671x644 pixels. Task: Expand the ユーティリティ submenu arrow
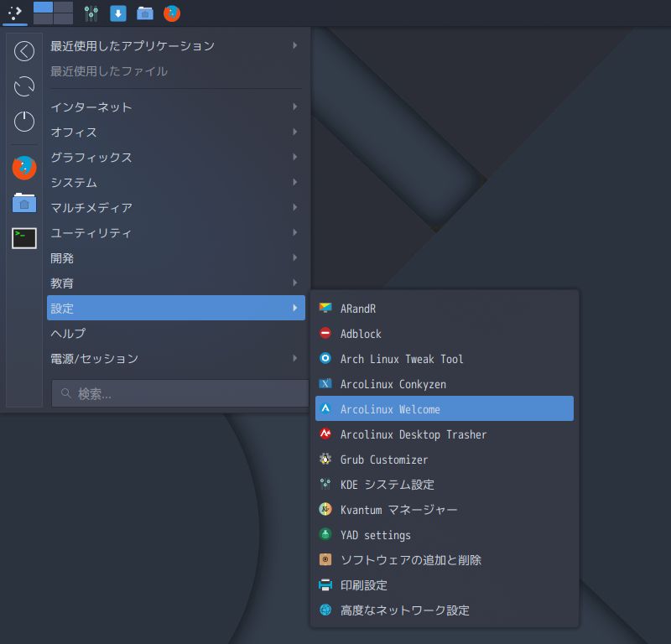[295, 232]
